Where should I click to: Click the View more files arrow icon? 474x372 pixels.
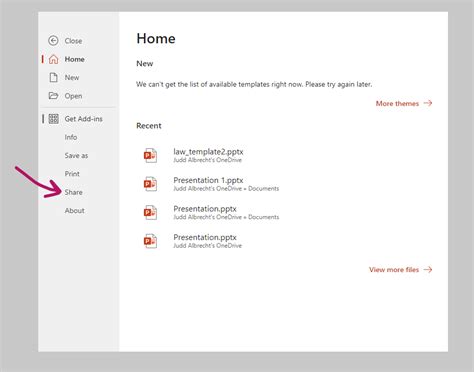tap(428, 269)
